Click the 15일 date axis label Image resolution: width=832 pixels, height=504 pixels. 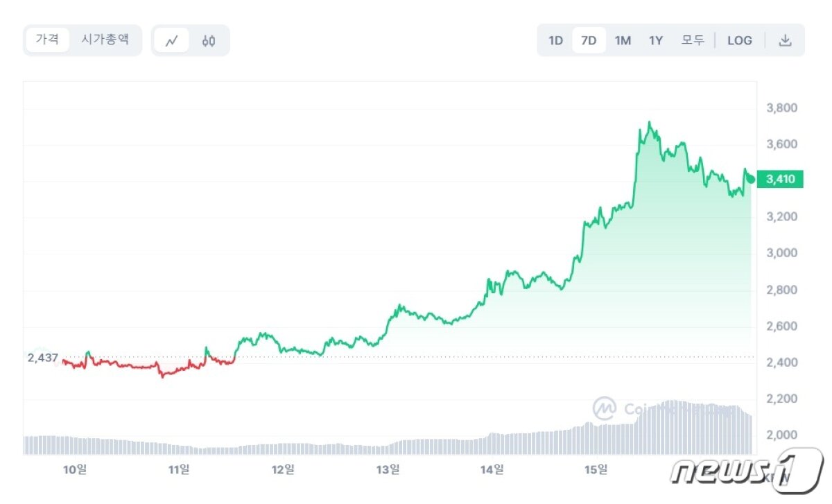596,470
